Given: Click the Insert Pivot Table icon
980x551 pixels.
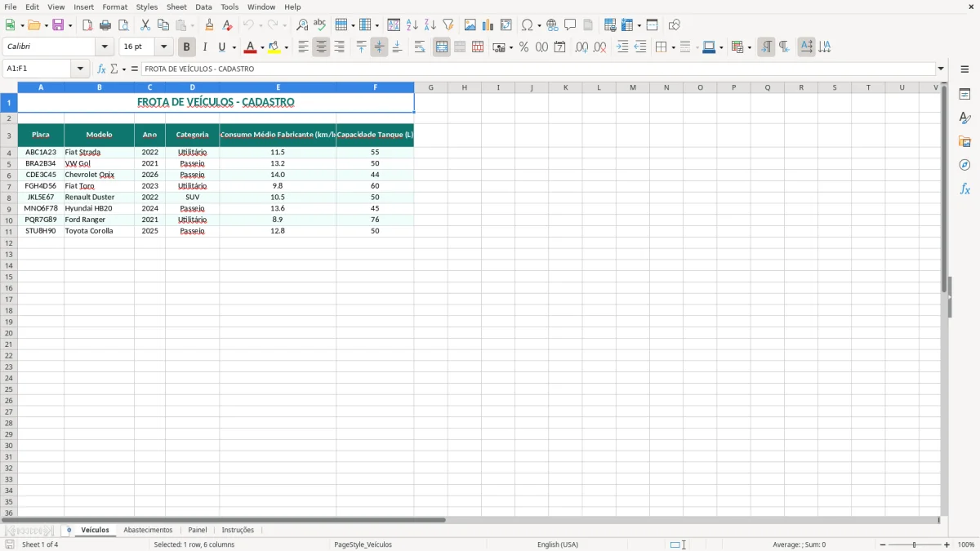Looking at the screenshot, I should pos(506,25).
